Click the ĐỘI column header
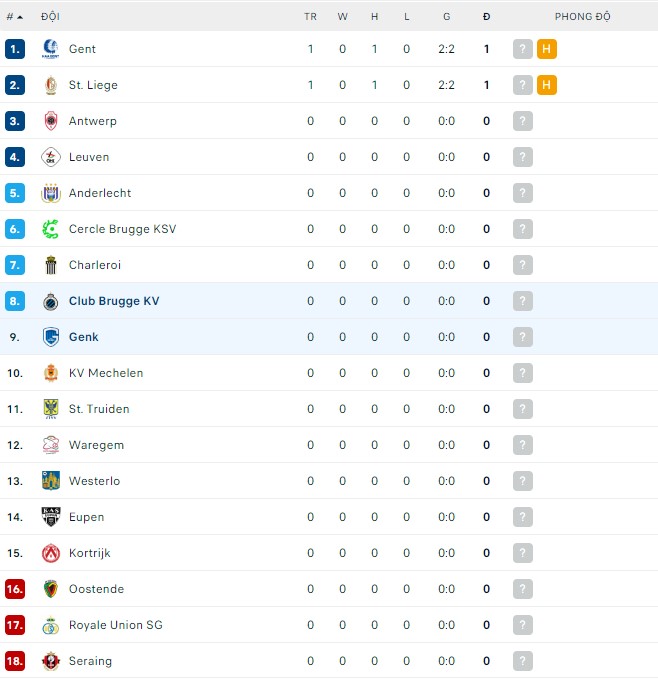 coord(50,17)
